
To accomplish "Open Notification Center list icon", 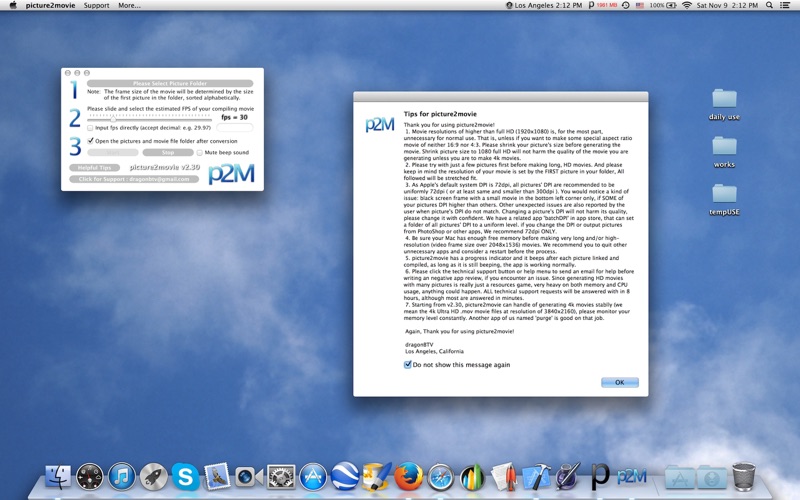I will click(785, 5).
